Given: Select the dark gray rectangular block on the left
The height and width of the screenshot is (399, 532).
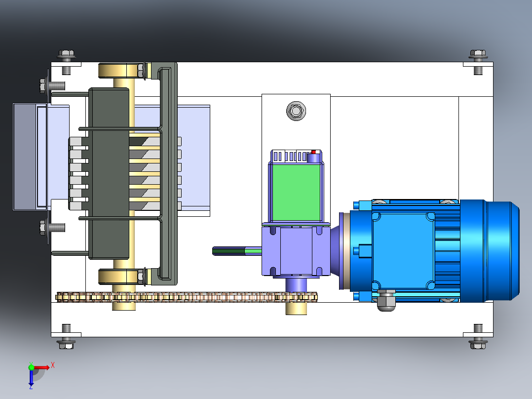Looking at the screenshot, I should tap(109, 173).
